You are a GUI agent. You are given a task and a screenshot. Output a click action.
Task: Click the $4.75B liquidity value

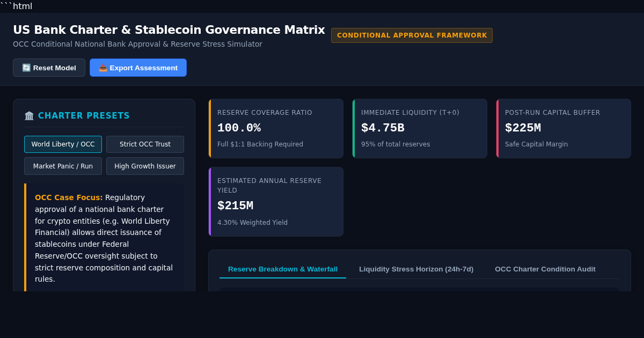pos(383,128)
